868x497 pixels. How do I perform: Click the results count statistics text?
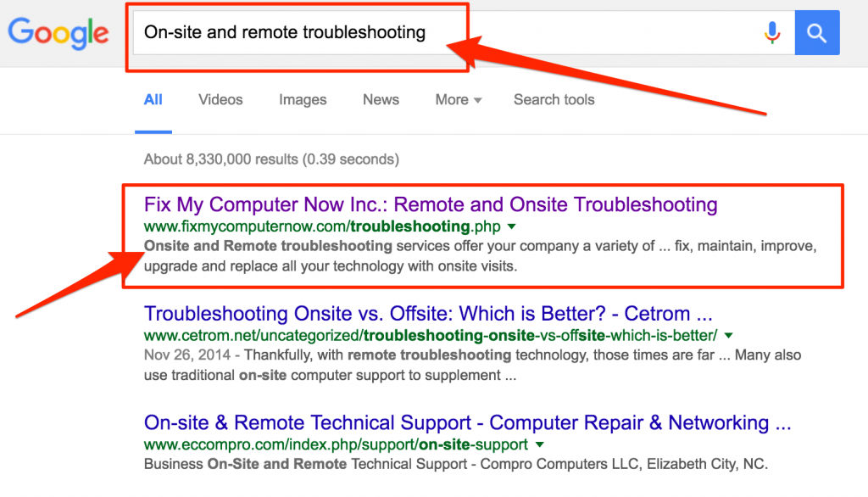coord(271,159)
